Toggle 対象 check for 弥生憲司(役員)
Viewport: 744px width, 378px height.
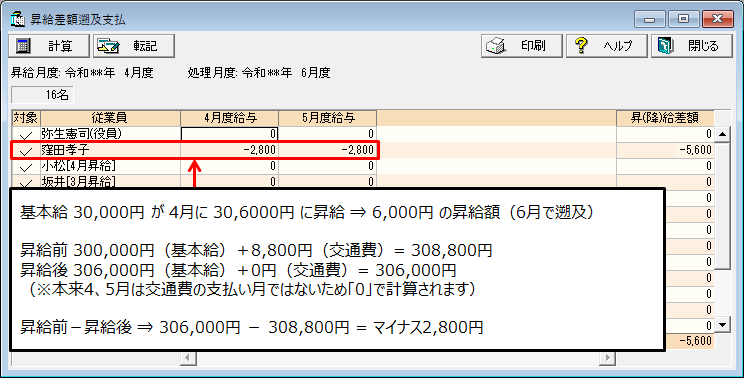(26, 134)
